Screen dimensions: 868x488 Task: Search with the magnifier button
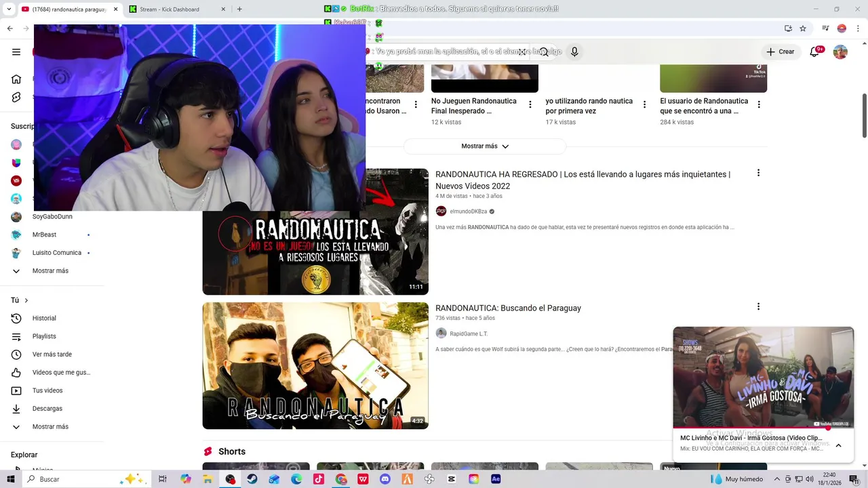(544, 52)
